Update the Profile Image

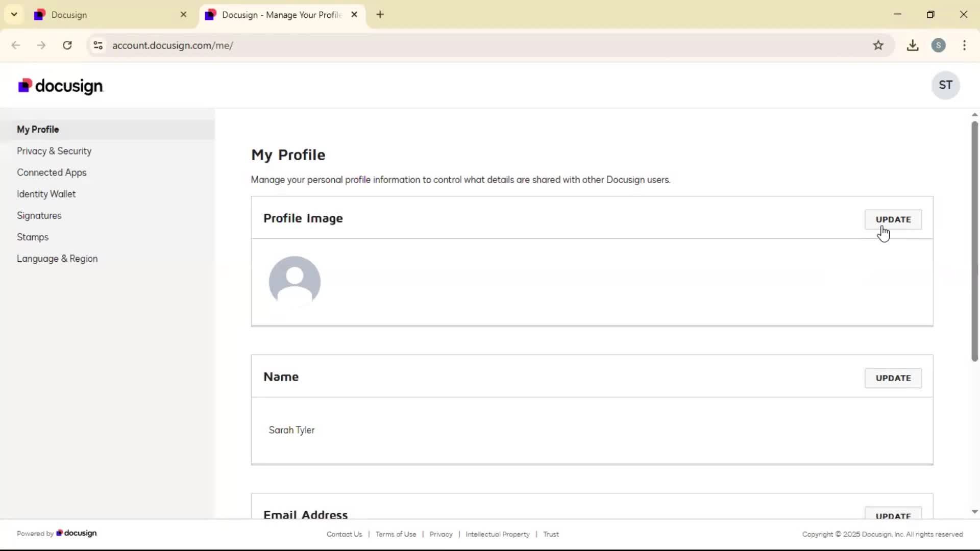click(x=893, y=219)
